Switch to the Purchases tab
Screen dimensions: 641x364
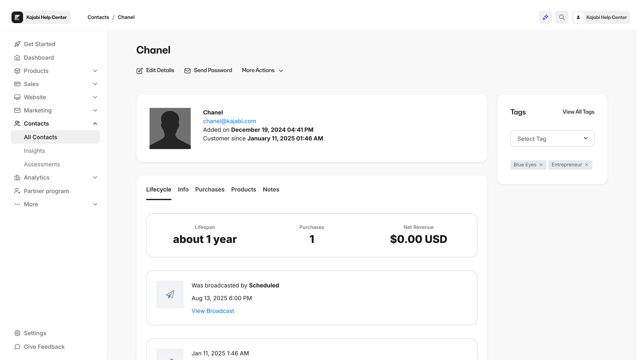coord(210,189)
